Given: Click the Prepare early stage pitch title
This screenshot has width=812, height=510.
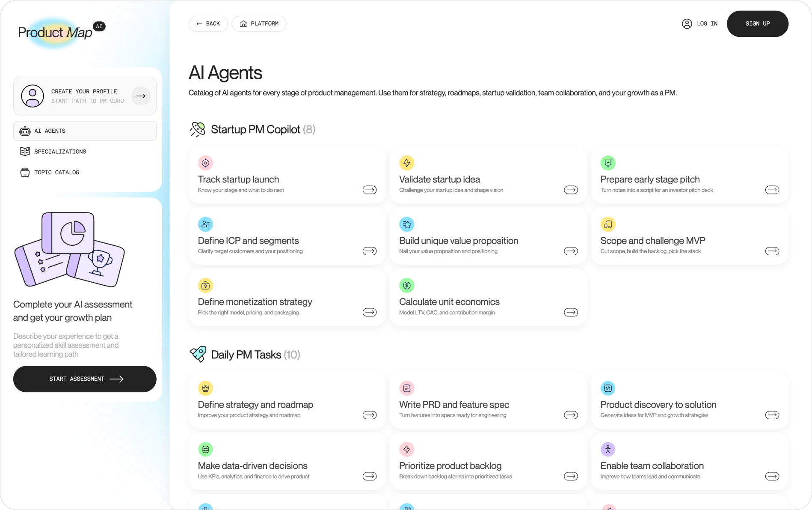Looking at the screenshot, I should 650,179.
